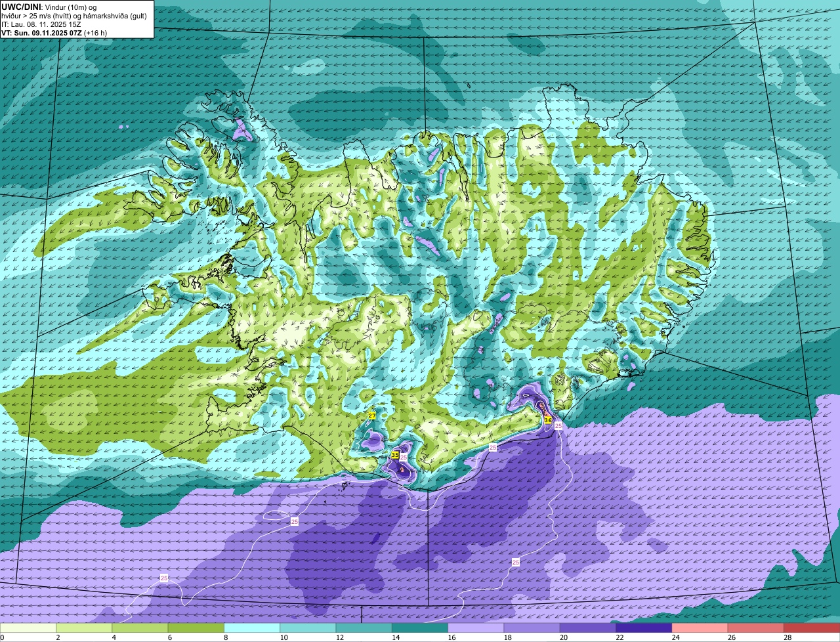Select the legend tick label "16"

point(451,637)
